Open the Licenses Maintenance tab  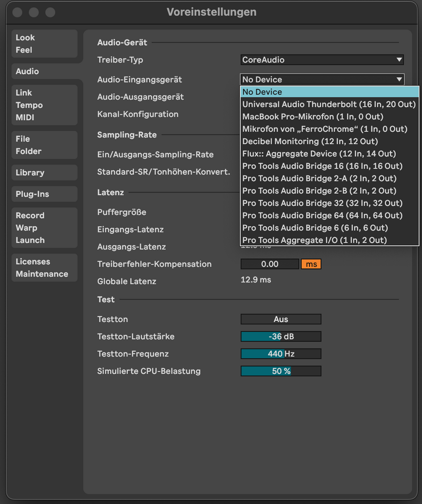[x=45, y=268]
